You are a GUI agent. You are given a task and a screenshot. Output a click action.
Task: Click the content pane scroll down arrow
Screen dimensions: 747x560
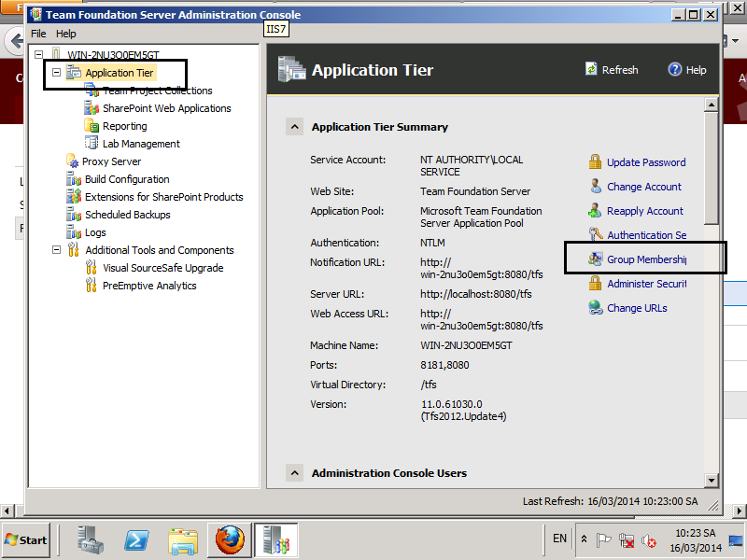click(712, 480)
